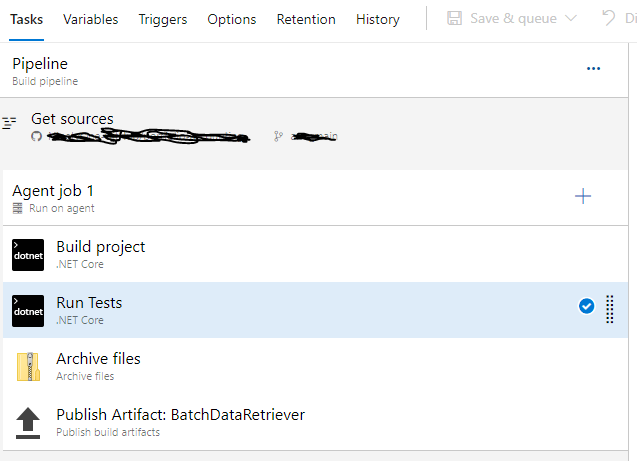Click the Discard undo button
637x461 pixels.
point(608,18)
